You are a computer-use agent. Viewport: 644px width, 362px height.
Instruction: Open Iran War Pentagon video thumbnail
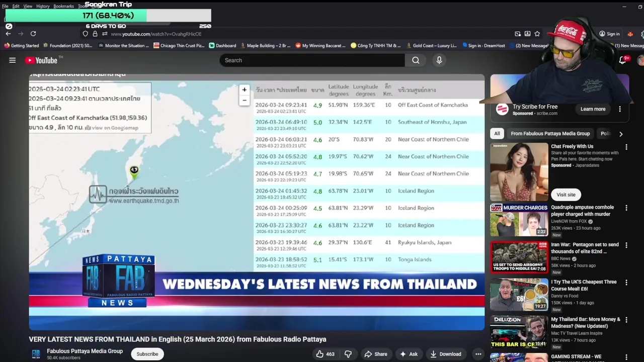tap(519, 257)
